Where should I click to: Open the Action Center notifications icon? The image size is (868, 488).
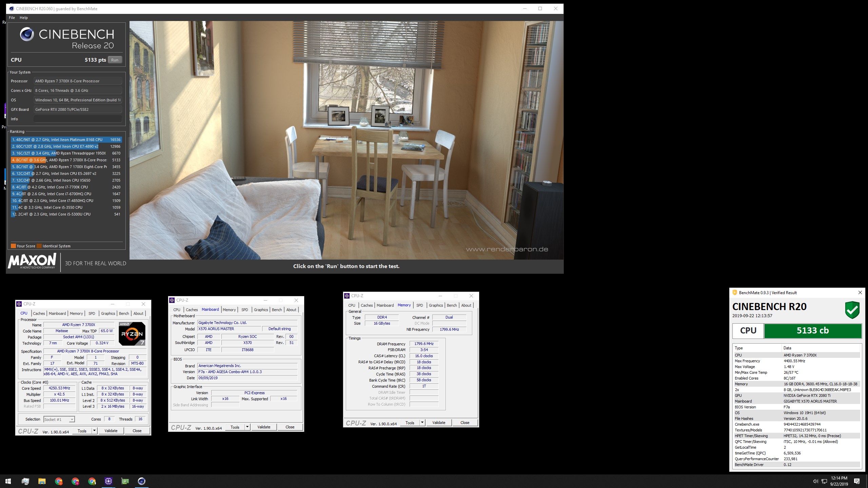(857, 481)
